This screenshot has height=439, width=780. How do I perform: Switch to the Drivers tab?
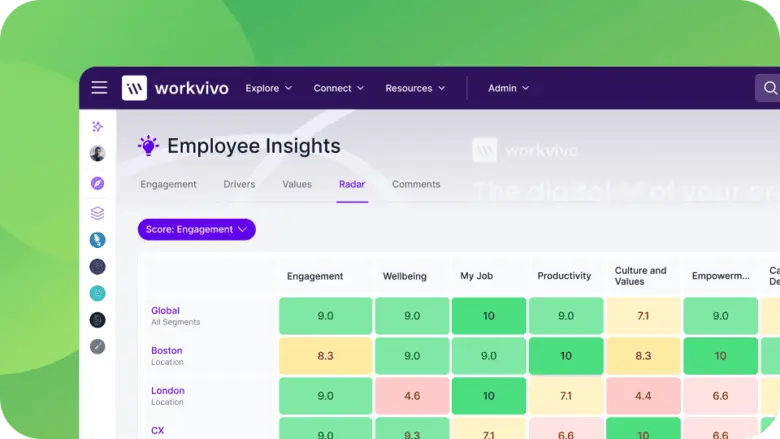(x=239, y=184)
